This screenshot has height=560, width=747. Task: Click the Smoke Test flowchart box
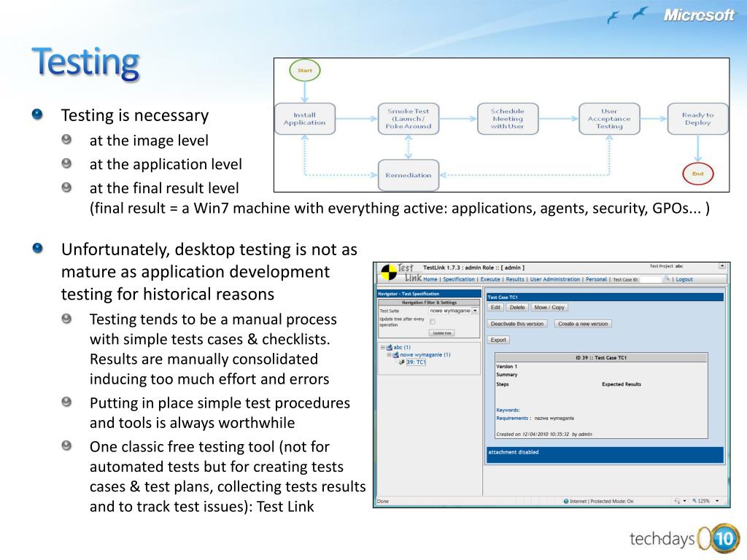point(409,119)
